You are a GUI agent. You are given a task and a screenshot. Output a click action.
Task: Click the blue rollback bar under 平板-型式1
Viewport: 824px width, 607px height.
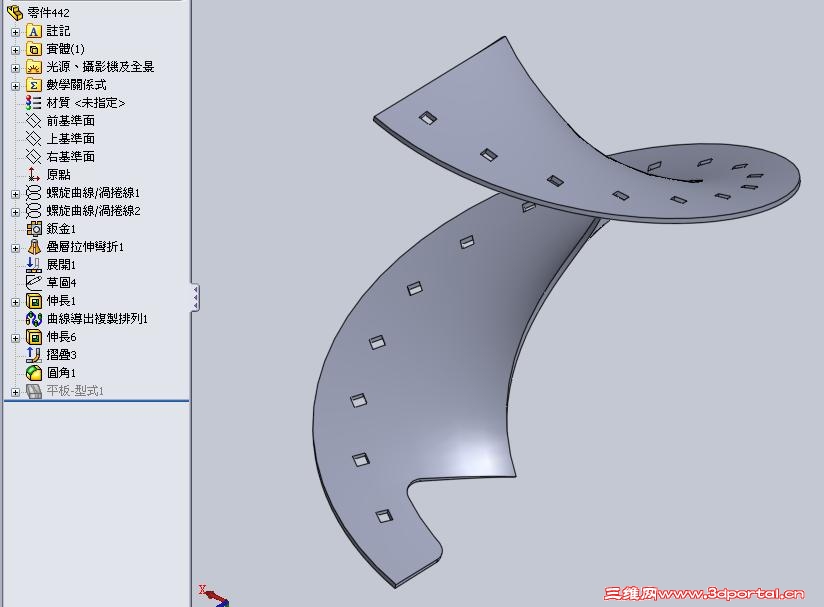coord(96,401)
